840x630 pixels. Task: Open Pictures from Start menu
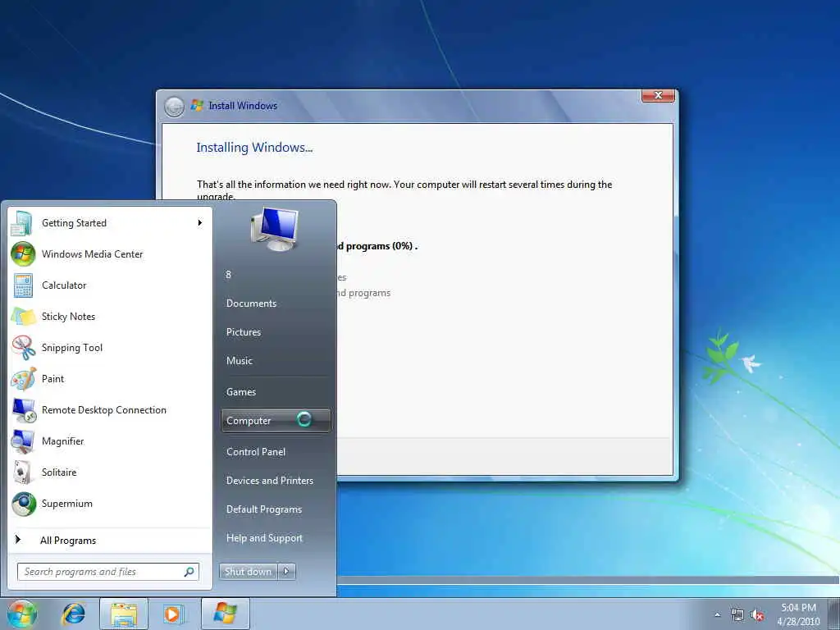click(276, 332)
